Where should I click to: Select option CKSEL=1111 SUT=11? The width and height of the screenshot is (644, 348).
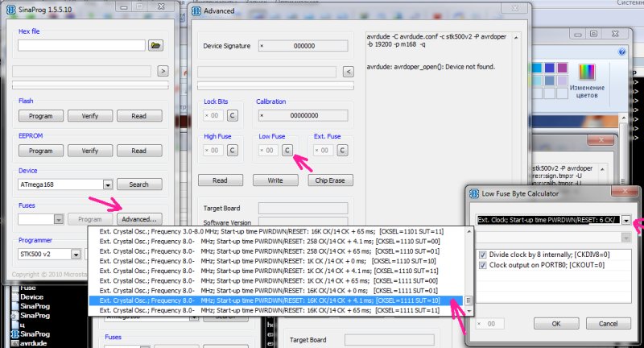[x=276, y=310]
